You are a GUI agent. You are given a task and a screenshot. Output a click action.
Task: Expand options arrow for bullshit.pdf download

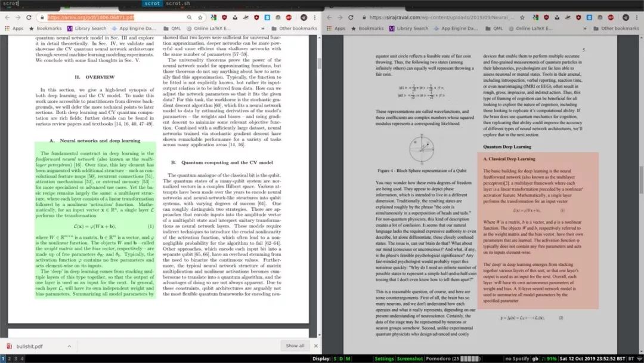click(69, 346)
